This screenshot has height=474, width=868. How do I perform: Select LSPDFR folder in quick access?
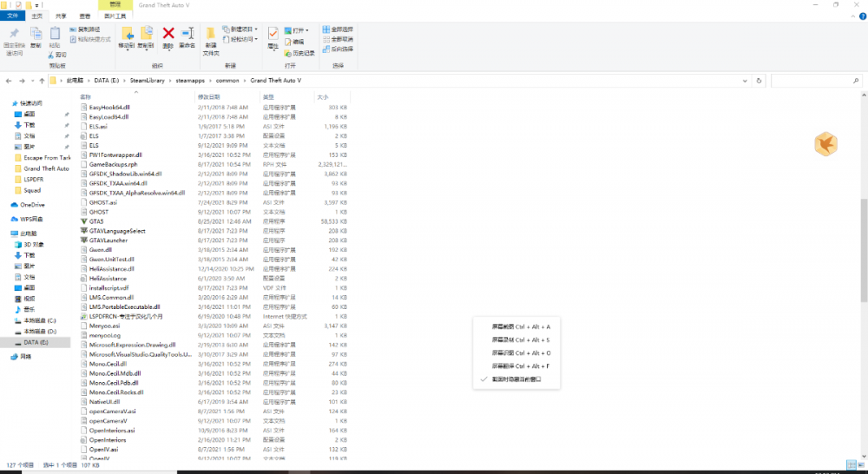[29, 180]
